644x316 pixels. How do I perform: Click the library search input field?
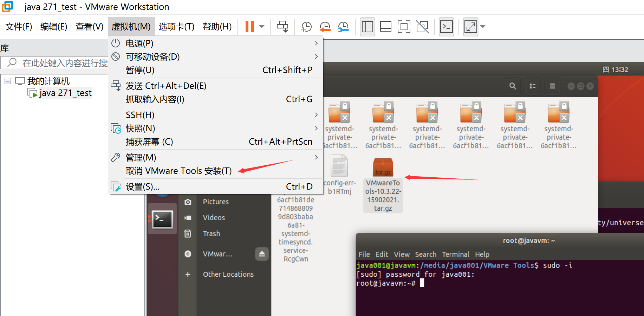(55, 63)
